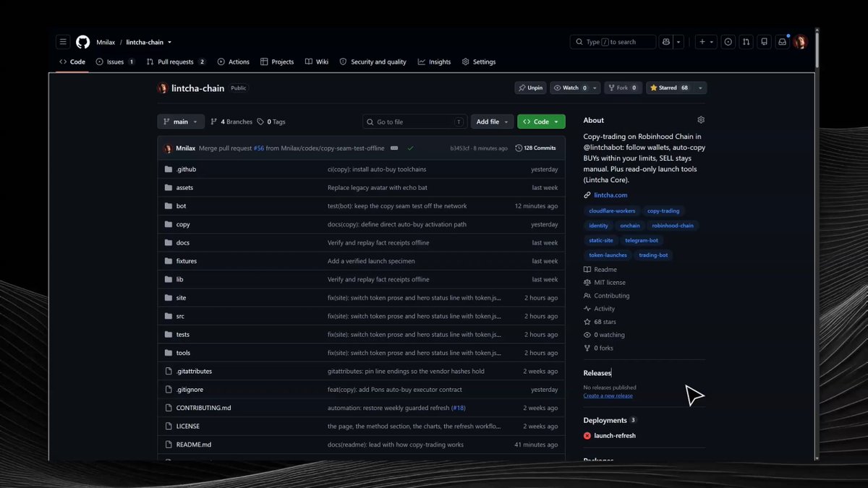868x488 pixels.
Task: Open pull request #56 link
Action: [259, 148]
